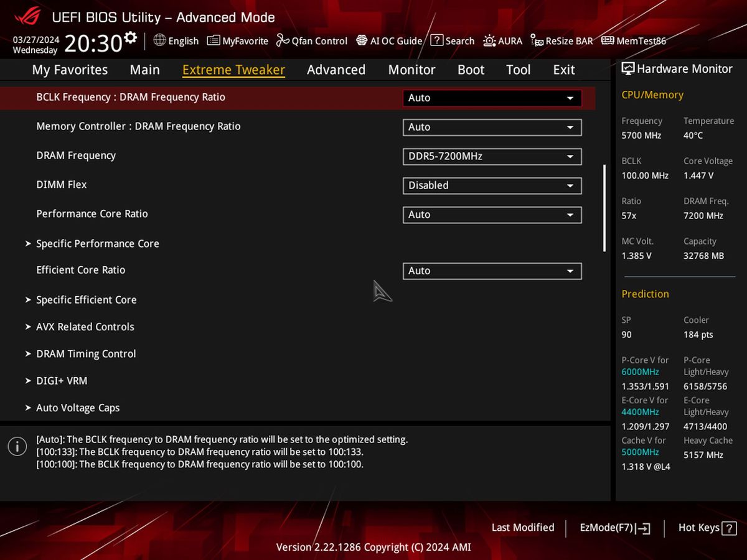Screen dimensions: 747x560
Task: Click the Search question mark icon
Action: (x=436, y=40)
